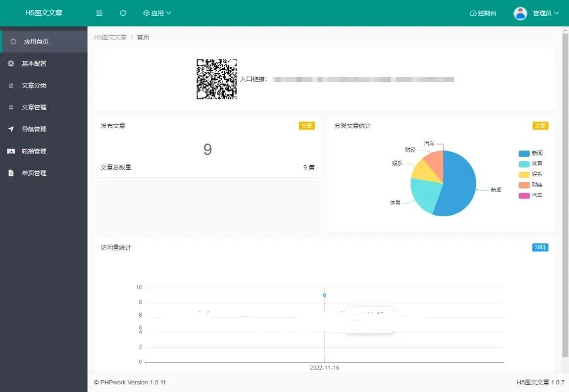The image size is (569, 392).
Task: Click the cube icon beside 应用
Action: pyautogui.click(x=146, y=13)
